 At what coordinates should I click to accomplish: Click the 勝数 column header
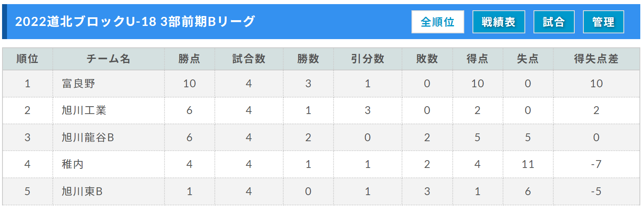pyautogui.click(x=308, y=59)
